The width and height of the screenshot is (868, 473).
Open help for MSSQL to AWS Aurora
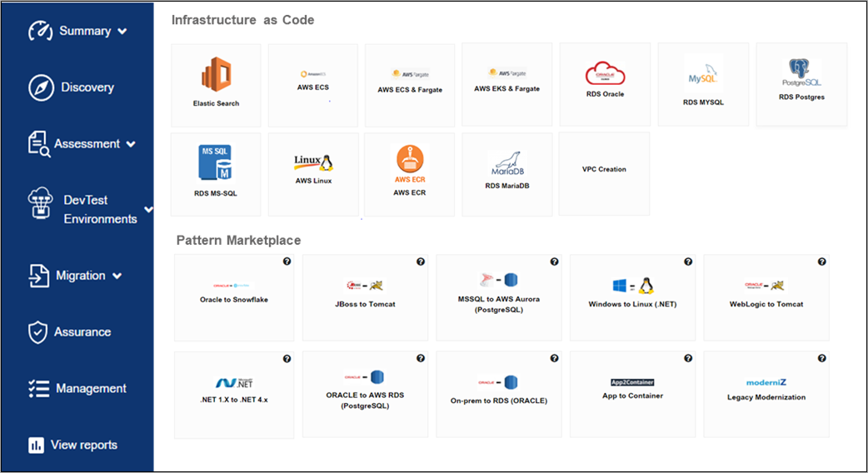pyautogui.click(x=554, y=261)
